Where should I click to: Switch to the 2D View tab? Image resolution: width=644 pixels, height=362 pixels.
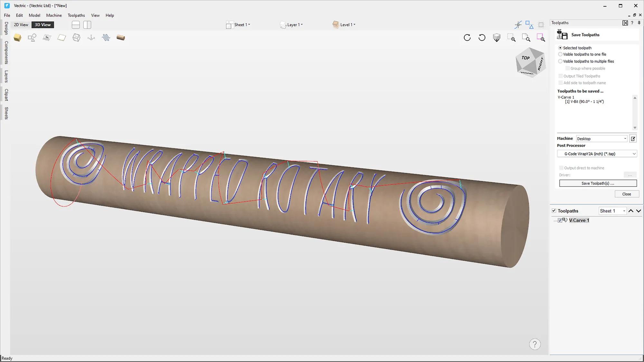pyautogui.click(x=21, y=24)
